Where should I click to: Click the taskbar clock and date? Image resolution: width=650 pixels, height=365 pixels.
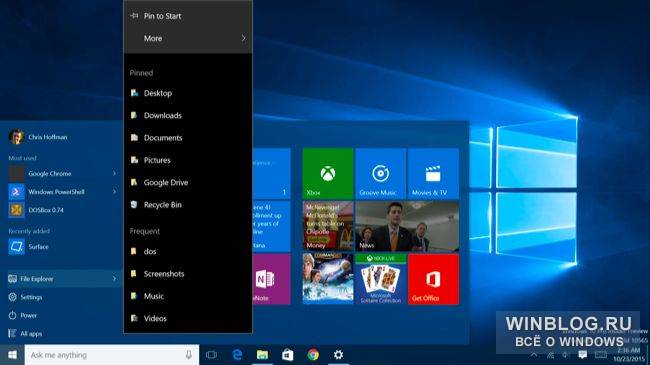(629, 355)
